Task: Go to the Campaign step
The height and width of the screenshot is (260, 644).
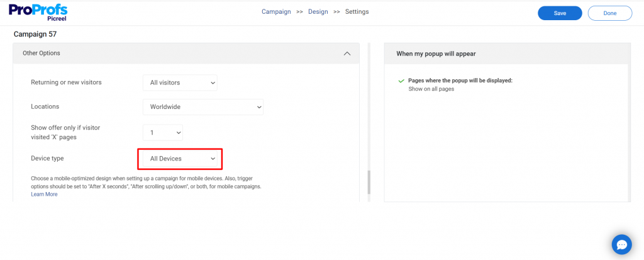Action: (276, 12)
